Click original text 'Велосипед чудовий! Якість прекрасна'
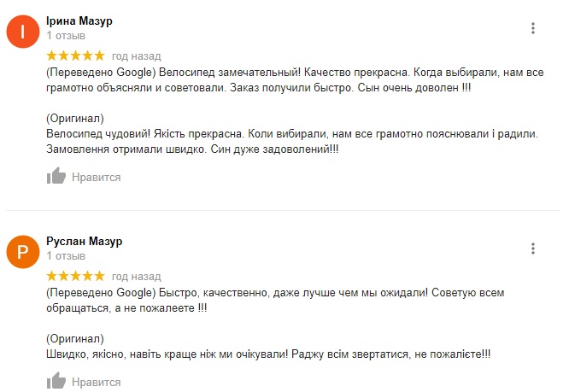569x392 pixels. pos(292,142)
